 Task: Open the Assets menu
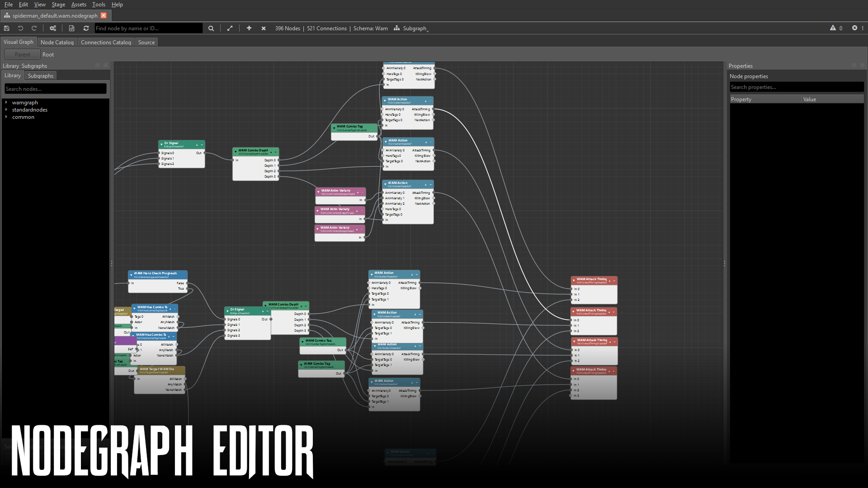tap(79, 5)
